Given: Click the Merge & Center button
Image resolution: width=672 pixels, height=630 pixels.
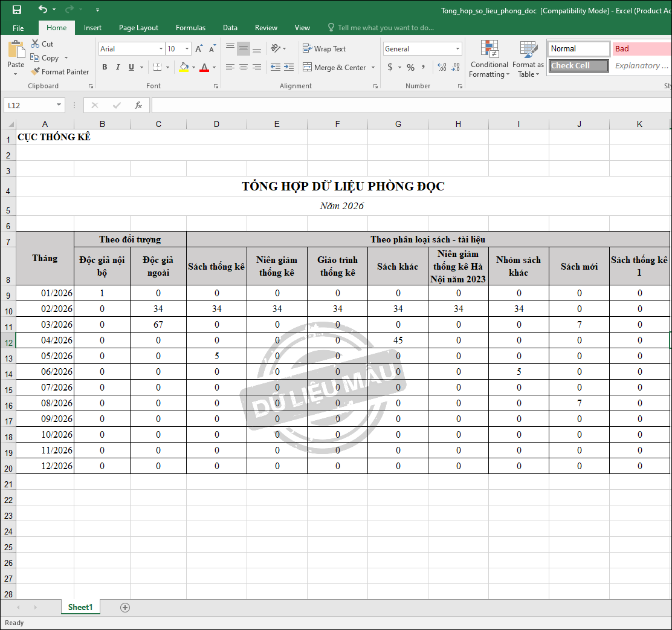Looking at the screenshot, I should [334, 67].
